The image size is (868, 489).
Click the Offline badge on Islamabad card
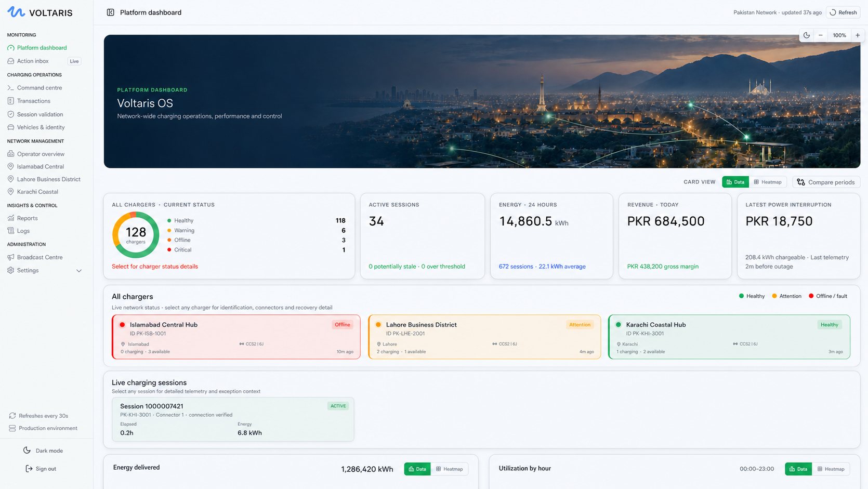pyautogui.click(x=343, y=325)
